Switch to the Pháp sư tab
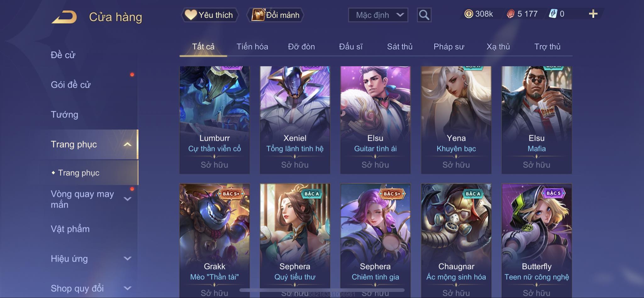Screen dimensions: 644x298 pyautogui.click(x=449, y=47)
